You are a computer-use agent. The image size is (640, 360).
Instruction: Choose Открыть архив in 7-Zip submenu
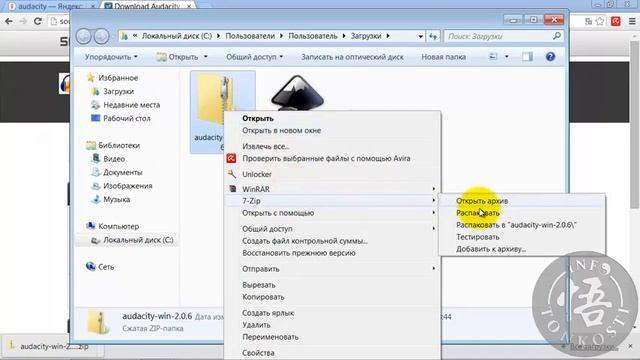pos(482,201)
